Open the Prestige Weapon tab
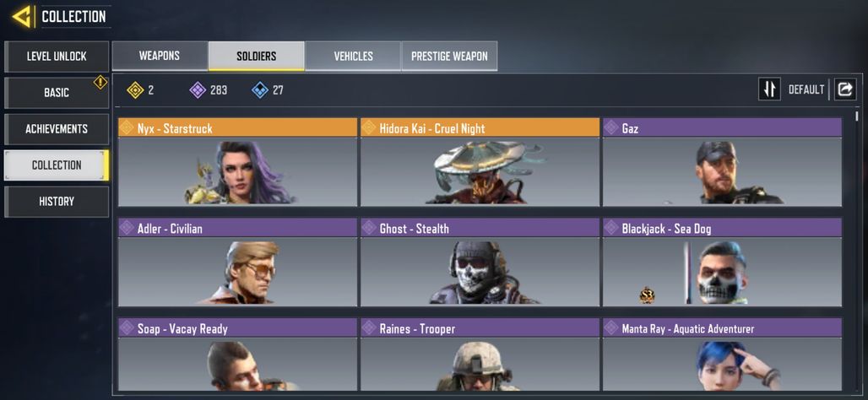The height and width of the screenshot is (400, 868). click(449, 56)
